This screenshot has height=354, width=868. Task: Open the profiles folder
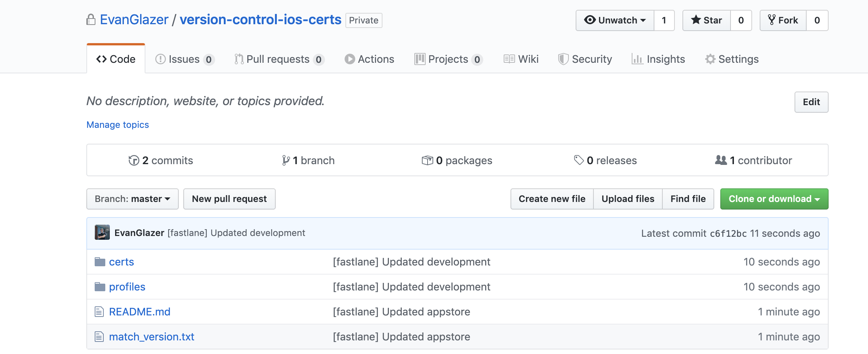pos(127,287)
